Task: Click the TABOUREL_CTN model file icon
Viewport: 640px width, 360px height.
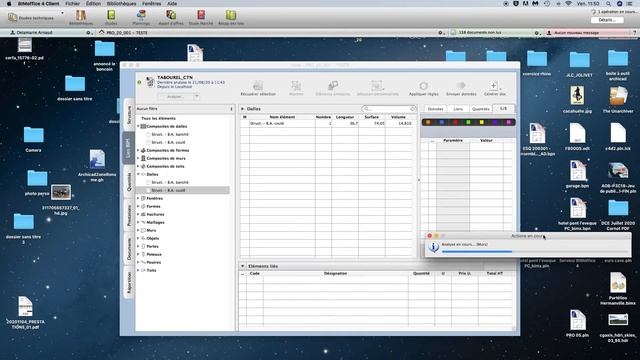Action: coord(150,82)
